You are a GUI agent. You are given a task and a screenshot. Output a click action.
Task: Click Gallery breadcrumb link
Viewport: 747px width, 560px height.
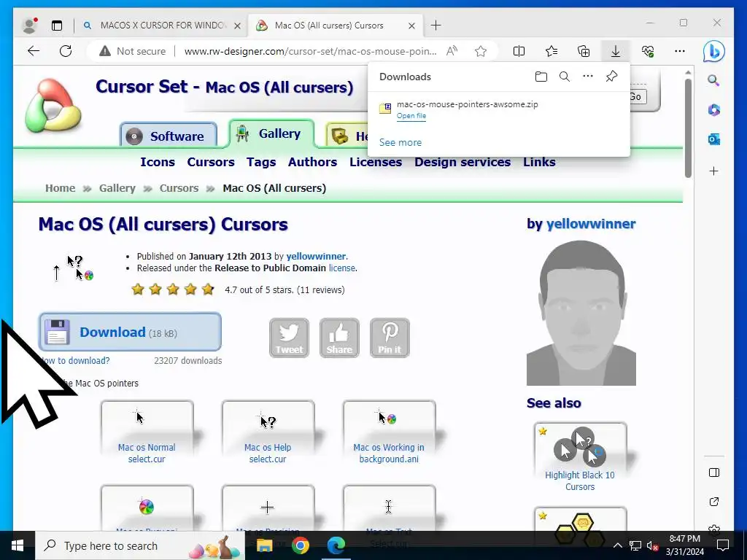pyautogui.click(x=117, y=188)
